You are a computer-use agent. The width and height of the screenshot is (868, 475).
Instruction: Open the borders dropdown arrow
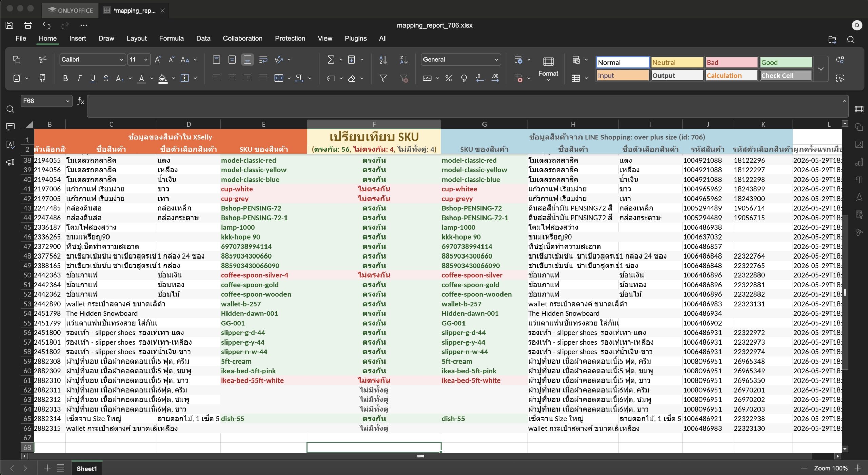[196, 78]
